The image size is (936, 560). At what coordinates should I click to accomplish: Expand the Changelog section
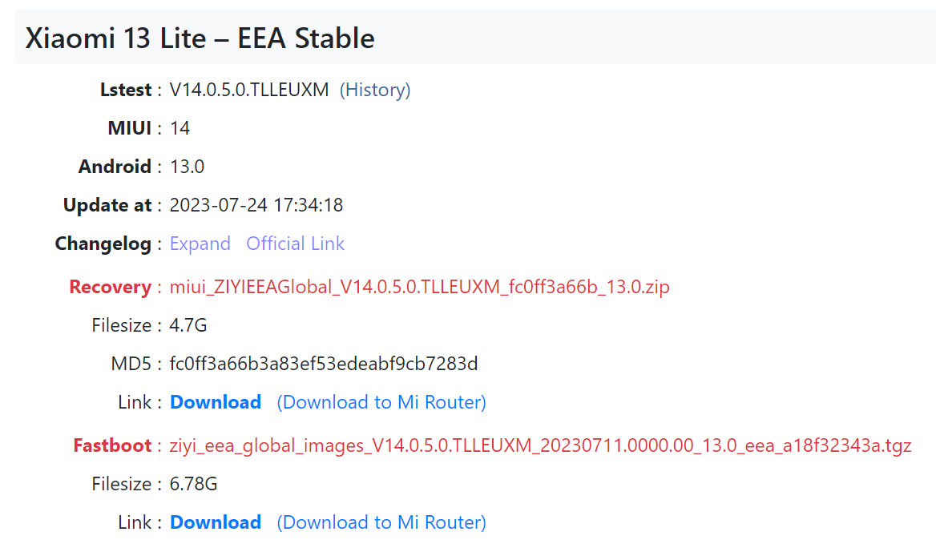tap(200, 244)
